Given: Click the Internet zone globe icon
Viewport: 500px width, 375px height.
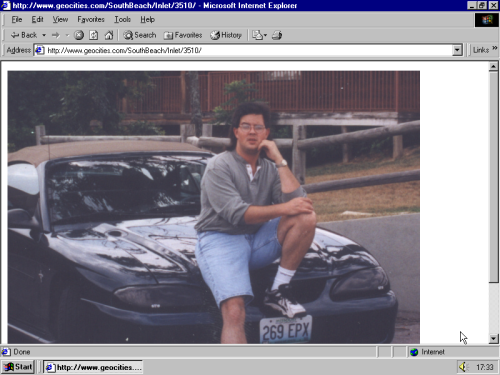Looking at the screenshot, I should pos(414,352).
